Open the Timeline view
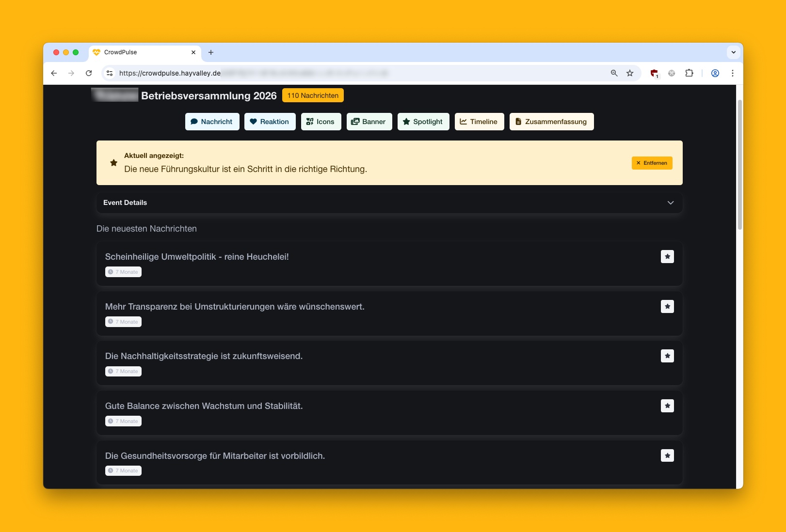 click(479, 122)
